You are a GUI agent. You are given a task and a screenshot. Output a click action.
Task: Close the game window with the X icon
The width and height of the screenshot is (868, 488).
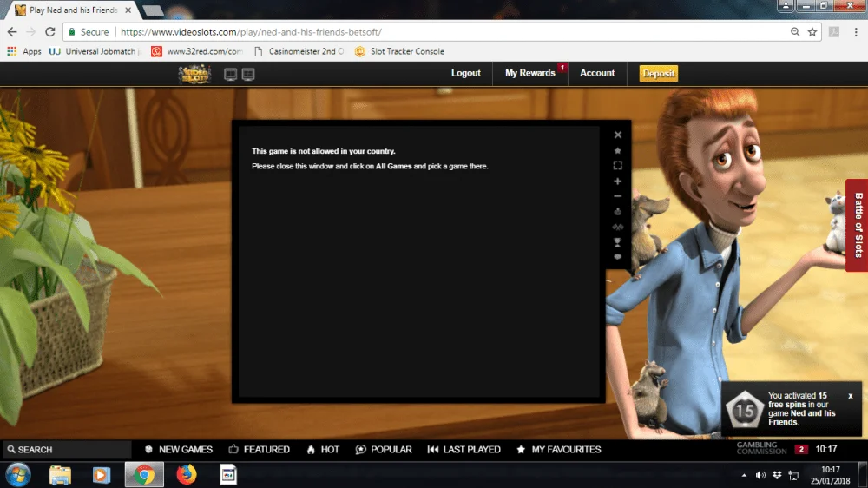point(618,135)
